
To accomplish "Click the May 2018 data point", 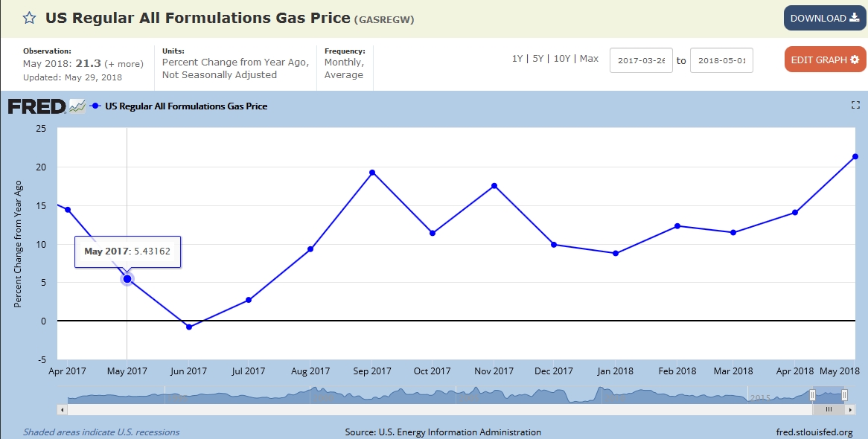I will pos(855,156).
